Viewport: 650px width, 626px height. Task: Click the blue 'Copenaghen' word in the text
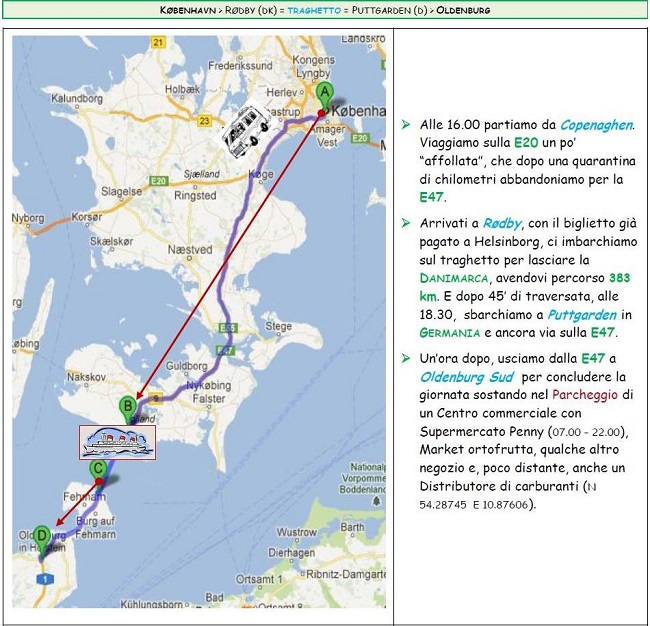(x=597, y=125)
